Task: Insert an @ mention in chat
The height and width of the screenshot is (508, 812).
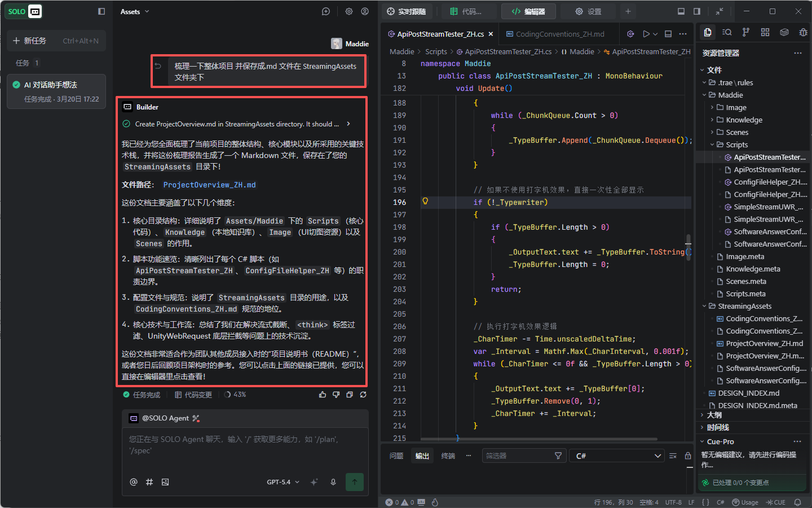Action: tap(134, 482)
